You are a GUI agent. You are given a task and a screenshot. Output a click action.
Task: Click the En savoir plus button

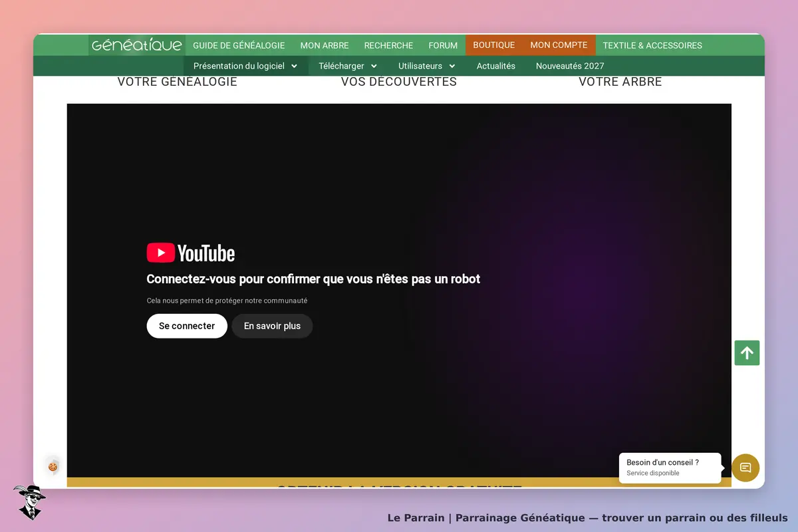click(x=272, y=326)
